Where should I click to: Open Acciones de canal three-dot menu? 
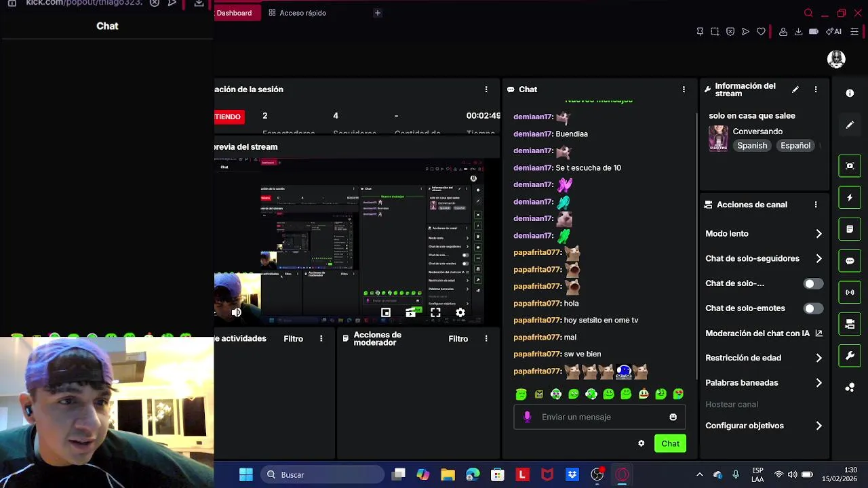click(816, 205)
